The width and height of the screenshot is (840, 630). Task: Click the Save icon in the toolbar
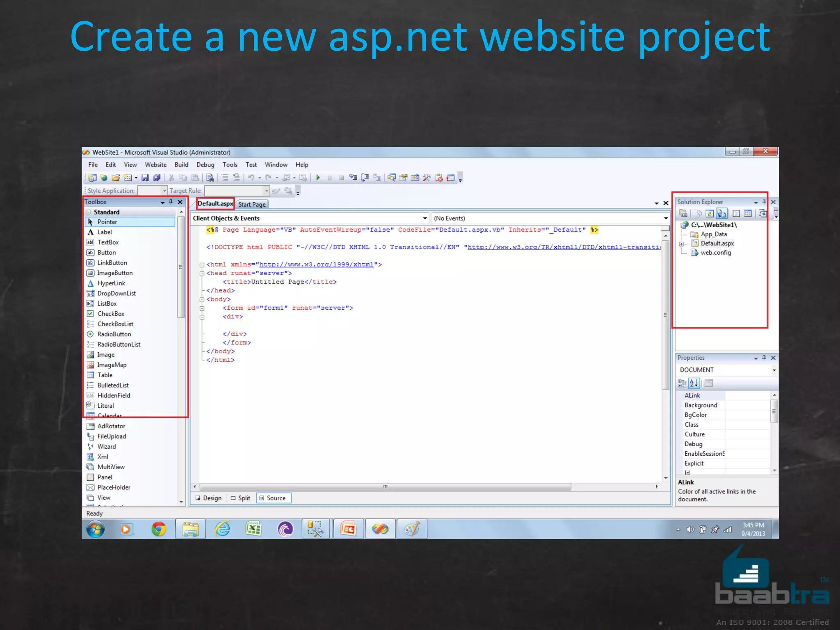tap(145, 178)
